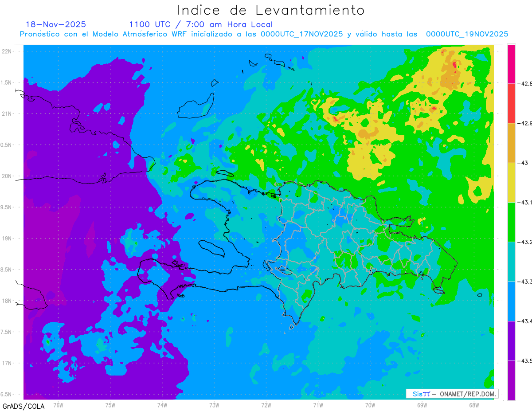Click the legend value "-42.9"
Screen dimensions: 532x411
coord(526,123)
